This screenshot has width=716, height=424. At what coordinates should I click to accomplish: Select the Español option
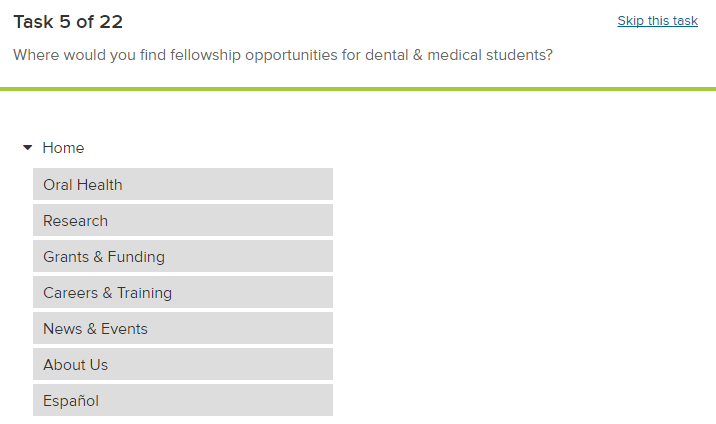(x=182, y=401)
